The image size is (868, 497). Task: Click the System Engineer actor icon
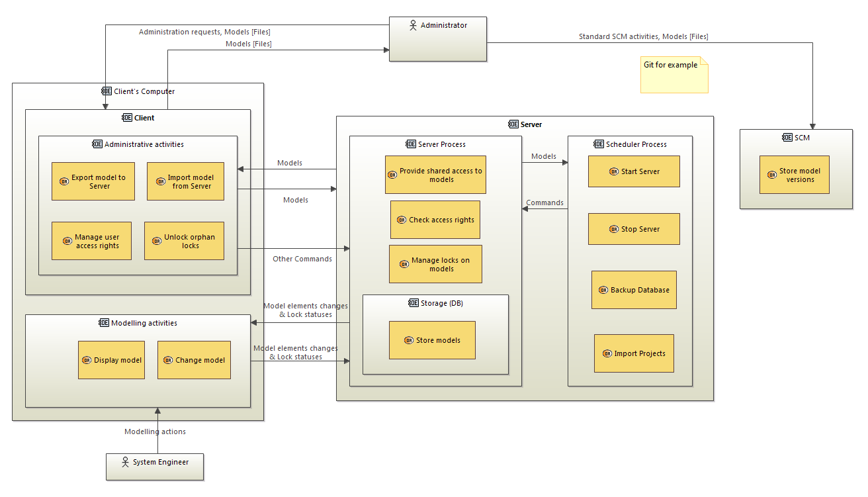click(125, 463)
